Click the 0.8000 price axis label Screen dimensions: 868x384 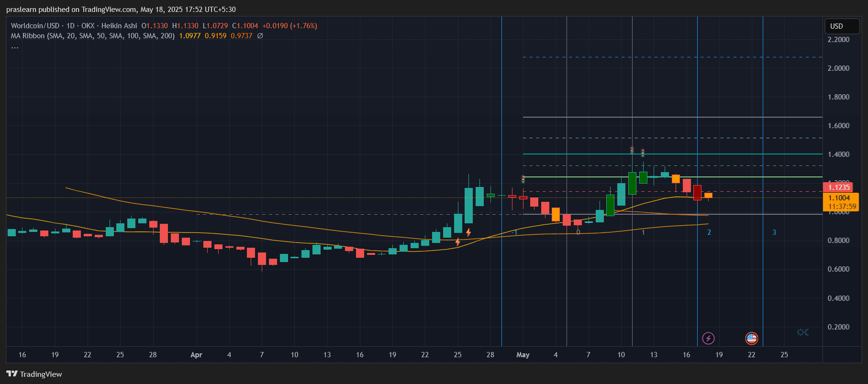tap(839, 240)
